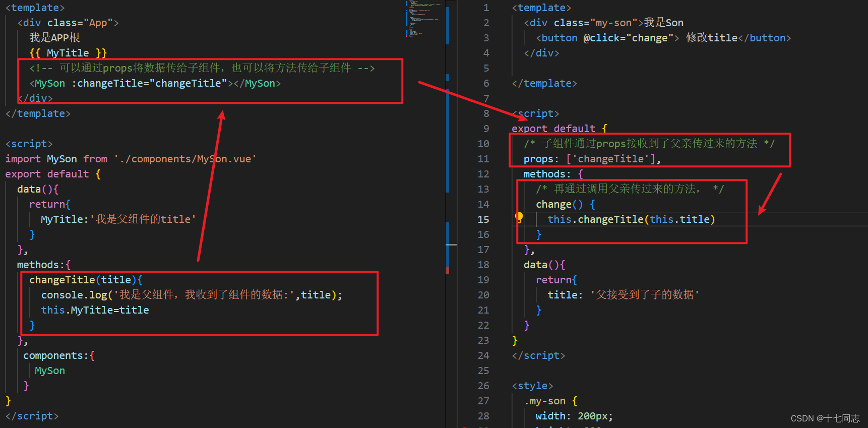The width and height of the screenshot is (868, 428).
Task: Click this.changeTitle(this.title) on line 15
Action: click(x=632, y=219)
